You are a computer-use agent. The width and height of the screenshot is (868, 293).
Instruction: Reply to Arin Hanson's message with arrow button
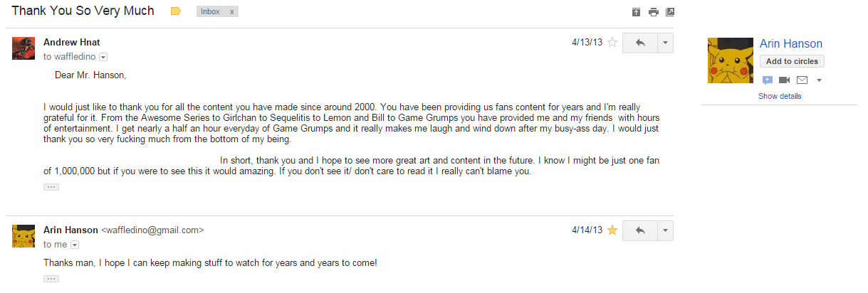pyautogui.click(x=640, y=231)
